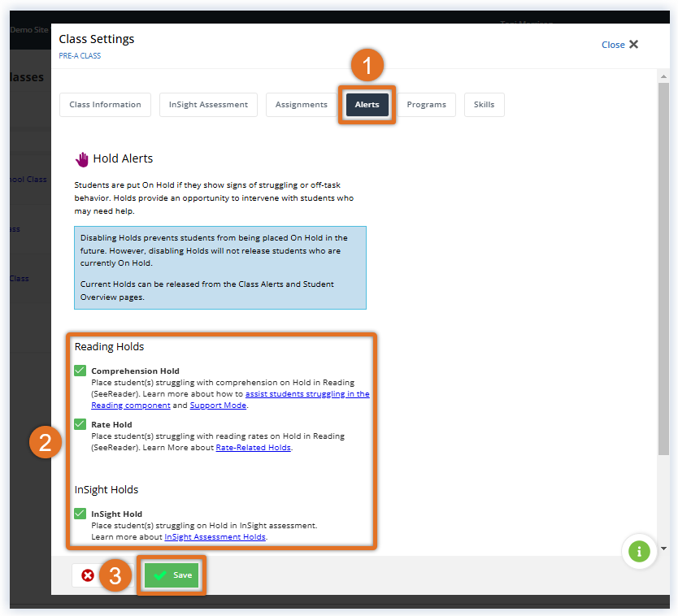Viewport: 678px width, 616px height.
Task: Click the purple Hold Alerts hand icon
Action: 81,158
